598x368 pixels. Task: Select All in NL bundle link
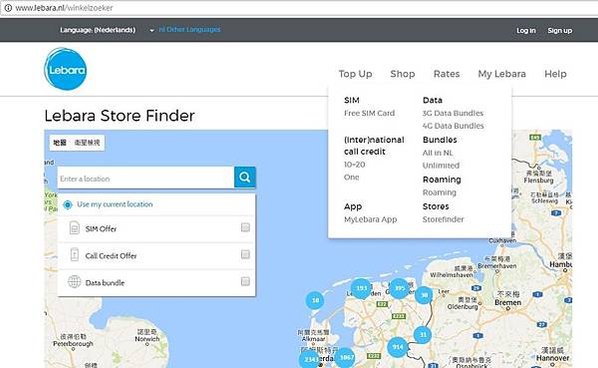pyautogui.click(x=437, y=153)
